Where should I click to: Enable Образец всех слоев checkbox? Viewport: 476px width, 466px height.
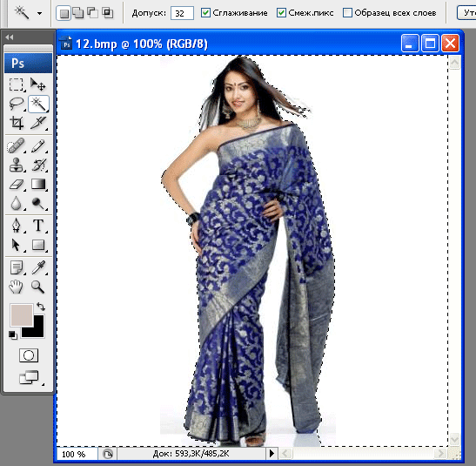(x=347, y=13)
